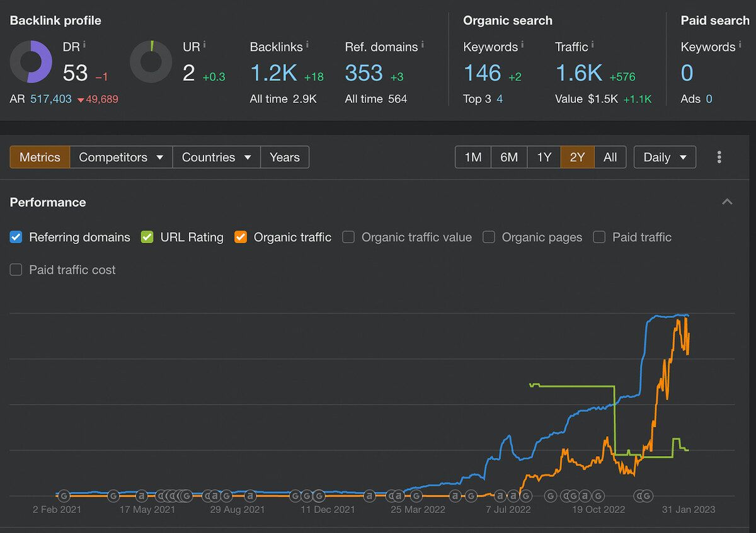Expand the Countries dropdown
The width and height of the screenshot is (756, 533).
point(216,158)
